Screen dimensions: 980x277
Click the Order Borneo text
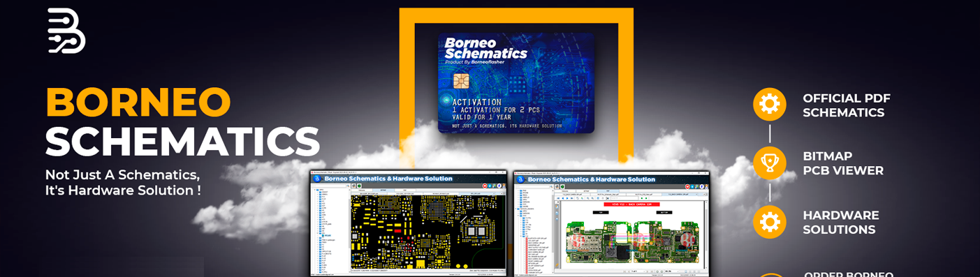coord(849,274)
